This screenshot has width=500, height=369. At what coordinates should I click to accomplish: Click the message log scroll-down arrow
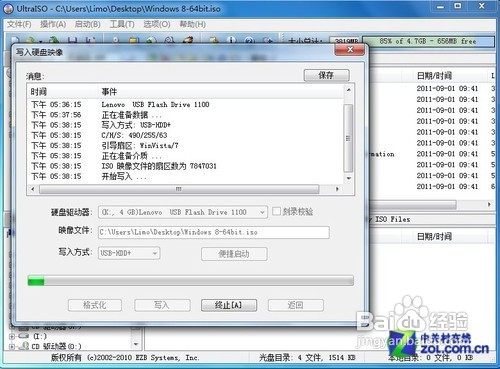click(348, 178)
